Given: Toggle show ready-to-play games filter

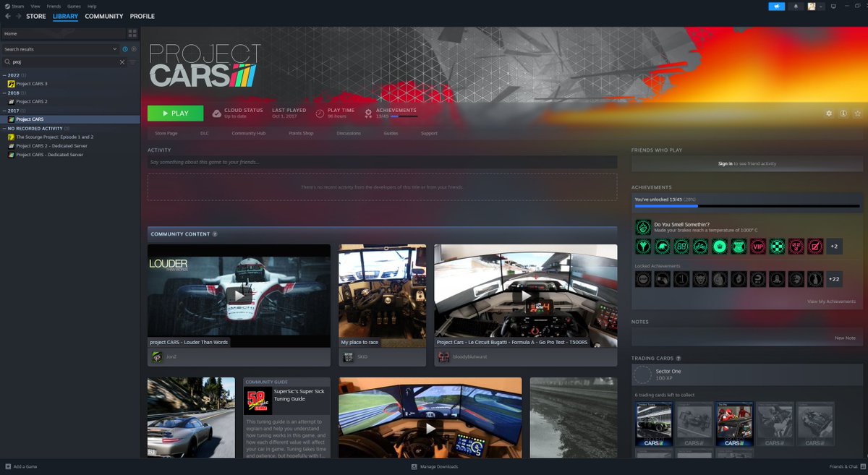Looking at the screenshot, I should click(134, 49).
